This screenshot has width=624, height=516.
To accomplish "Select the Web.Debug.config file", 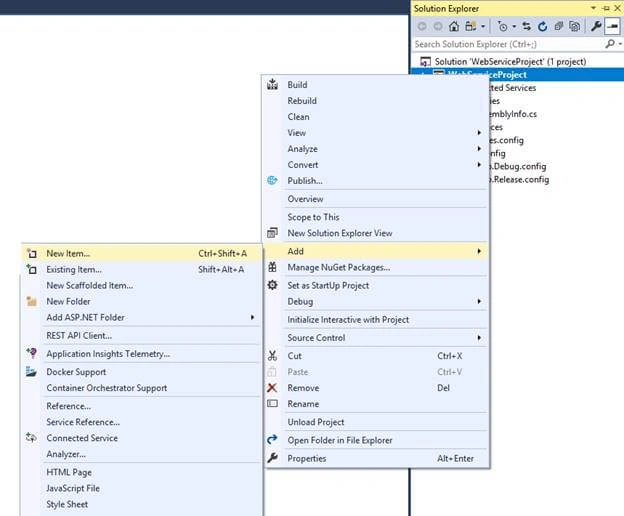I will point(519,166).
